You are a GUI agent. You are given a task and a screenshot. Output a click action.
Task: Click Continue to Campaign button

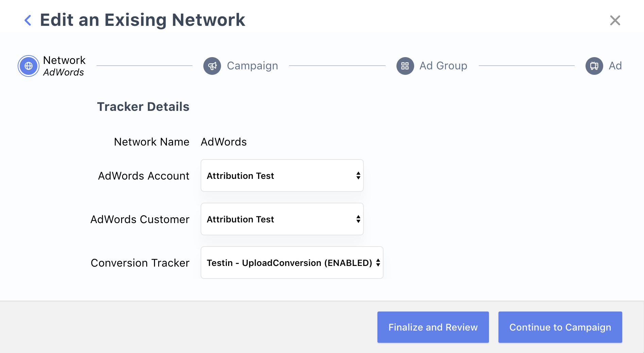560,327
